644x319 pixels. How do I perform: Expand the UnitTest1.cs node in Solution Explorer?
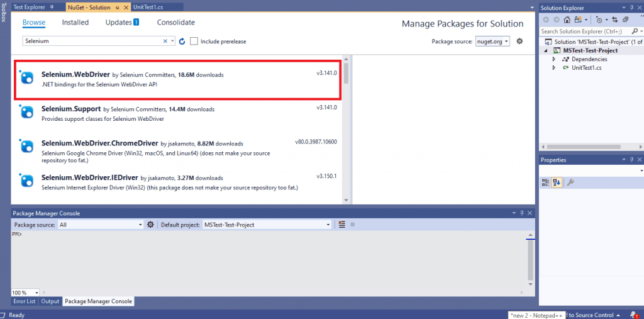[x=554, y=67]
